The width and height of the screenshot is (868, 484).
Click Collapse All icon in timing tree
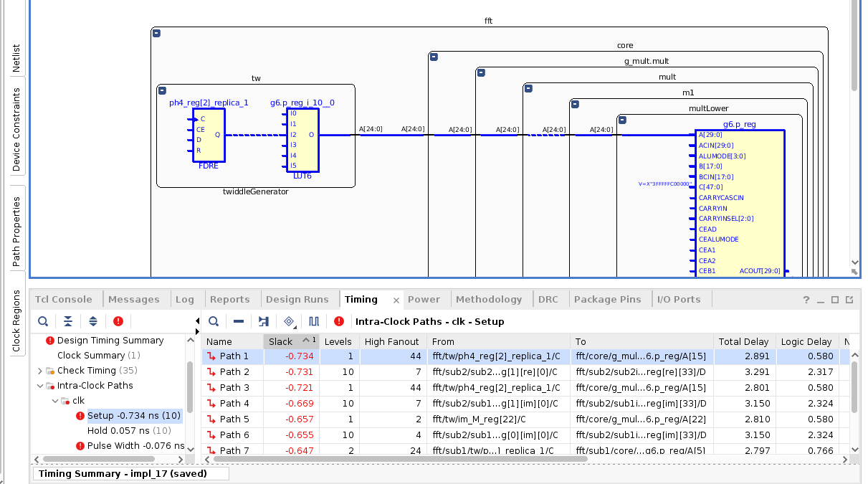coord(67,321)
